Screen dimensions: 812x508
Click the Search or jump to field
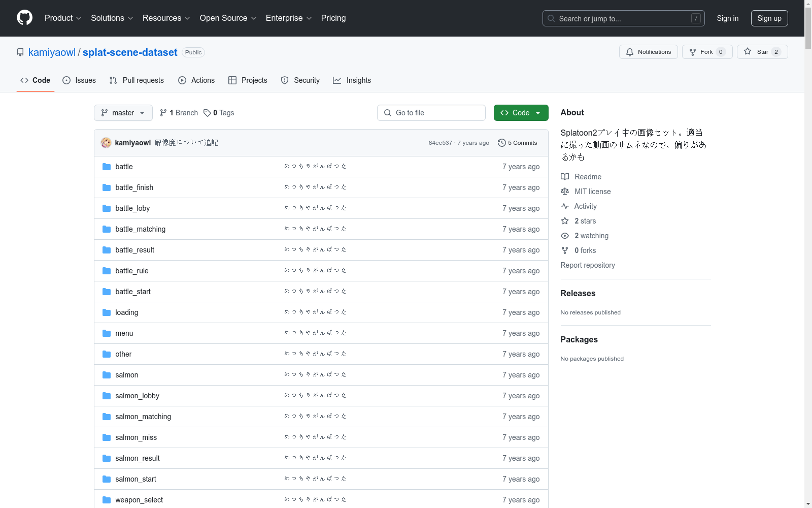(624, 18)
